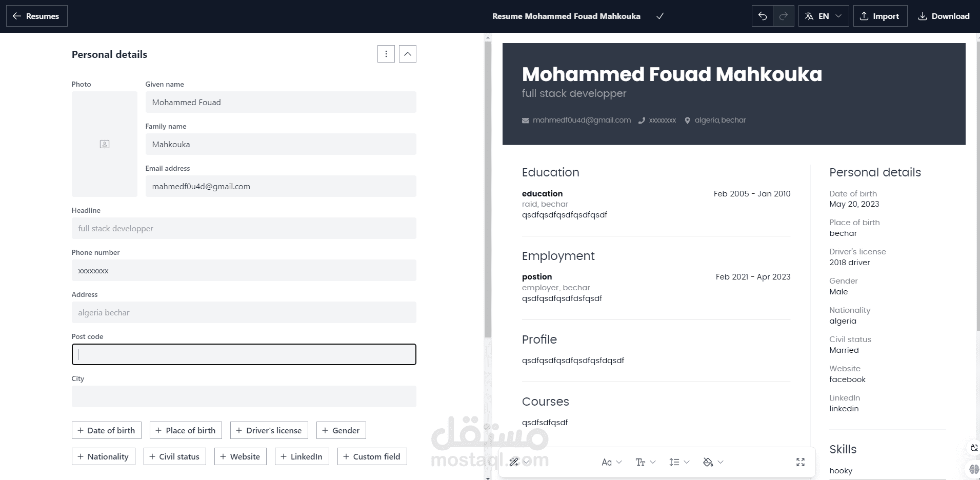Focus the Headline input field

(x=244, y=228)
